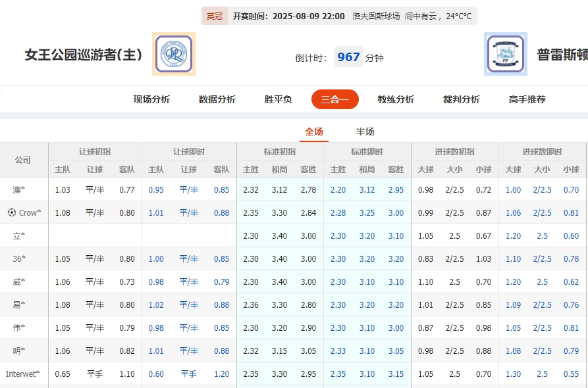Screen dimensions: 588x388
Task: Open the 三合一 highlighted tab
Action: click(334, 99)
